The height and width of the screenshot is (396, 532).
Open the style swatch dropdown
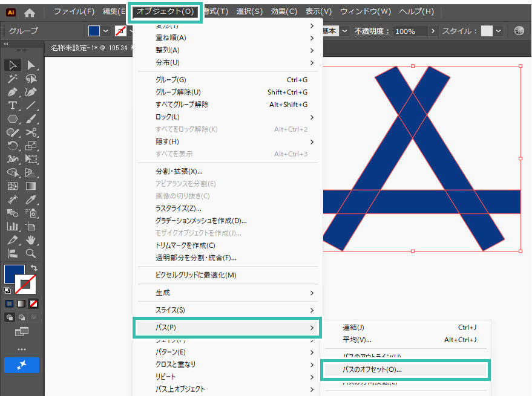[499, 31]
